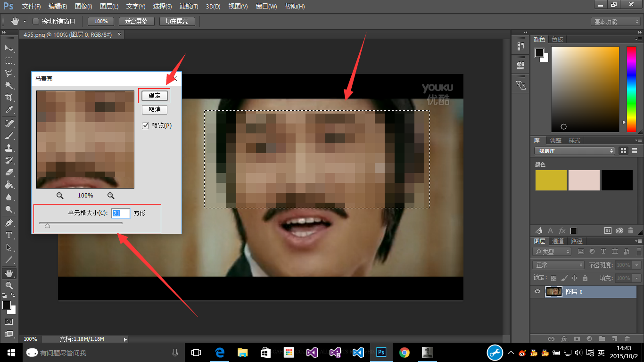
Task: Open the 我的库 library dropdown
Action: [x=575, y=151]
